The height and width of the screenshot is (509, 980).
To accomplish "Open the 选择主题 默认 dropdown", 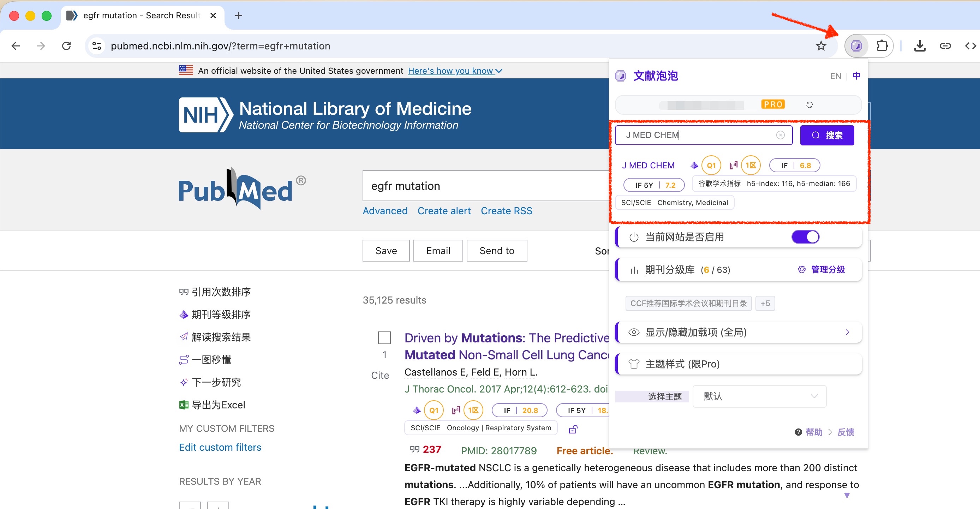I will (x=759, y=396).
